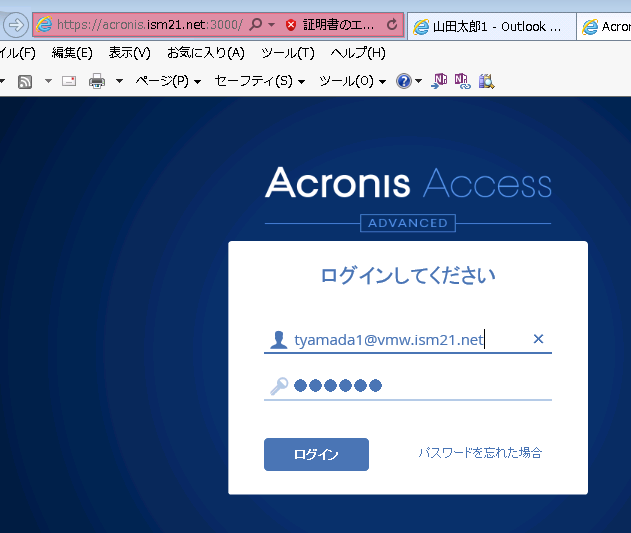
Task: Click the refresh page icon
Action: click(x=391, y=24)
